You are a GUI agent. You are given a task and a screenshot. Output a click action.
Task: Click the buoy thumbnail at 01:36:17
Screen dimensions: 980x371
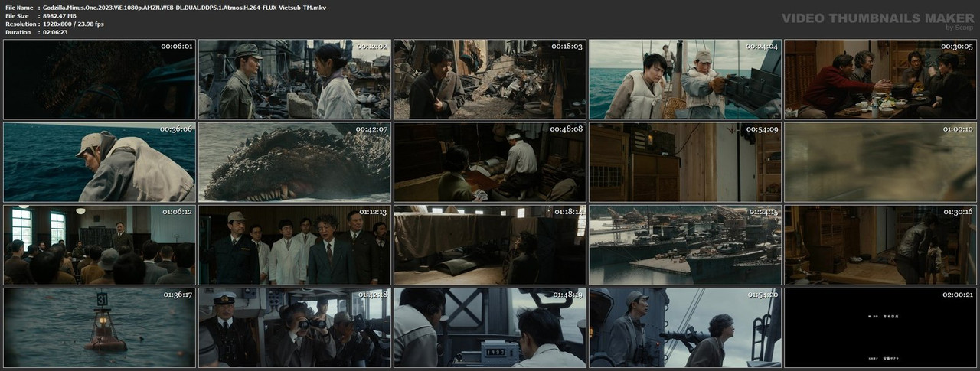tap(100, 327)
